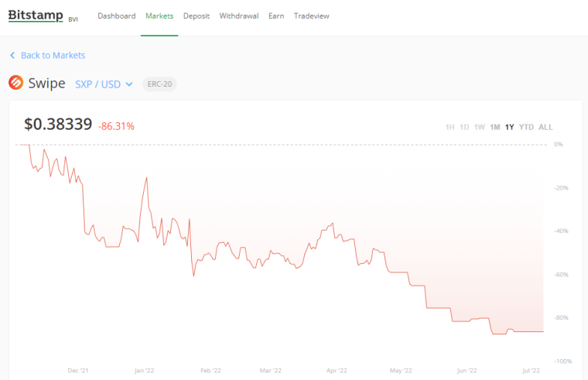Select the 1M chart range
The width and height of the screenshot is (588, 380).
coord(495,127)
